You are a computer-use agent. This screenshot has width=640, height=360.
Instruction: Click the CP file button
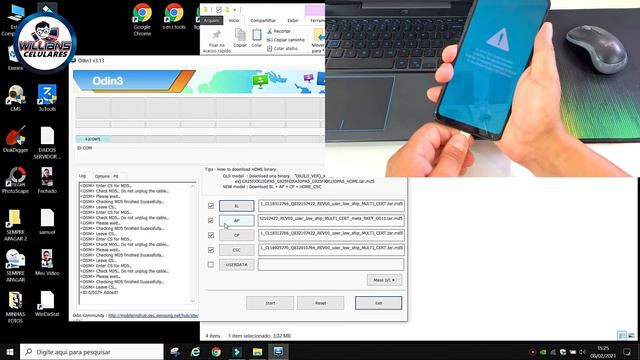(x=237, y=235)
